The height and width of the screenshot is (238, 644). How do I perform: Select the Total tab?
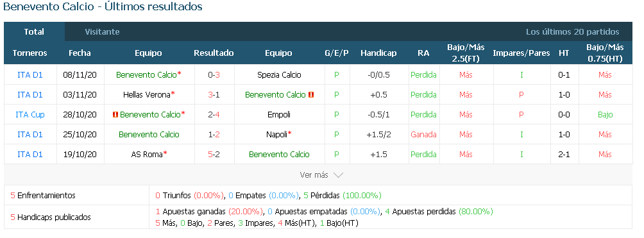(34, 31)
